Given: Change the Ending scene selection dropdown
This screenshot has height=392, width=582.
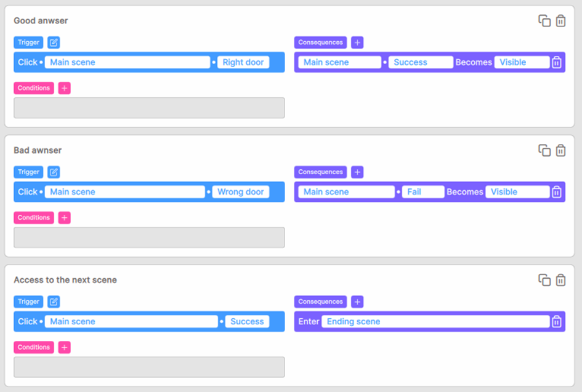Looking at the screenshot, I should [437, 321].
